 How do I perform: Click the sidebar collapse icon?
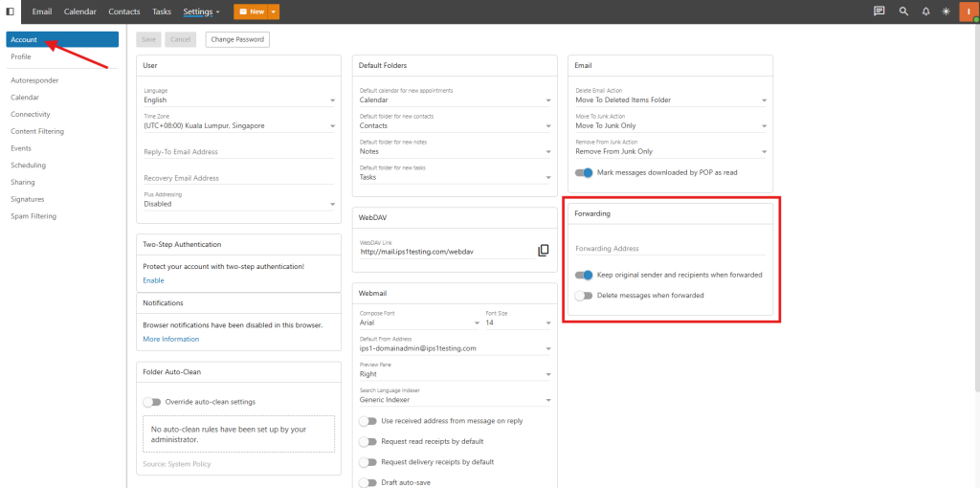click(x=10, y=11)
